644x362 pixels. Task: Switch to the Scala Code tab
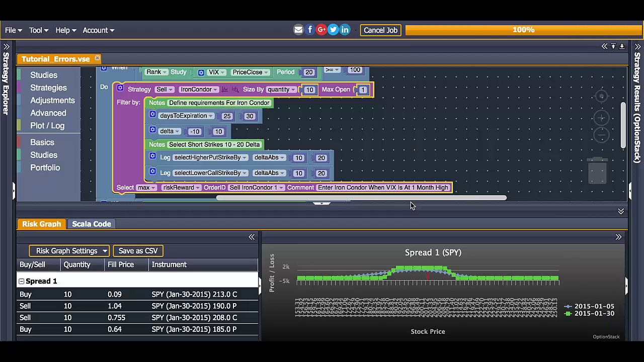pos(92,224)
